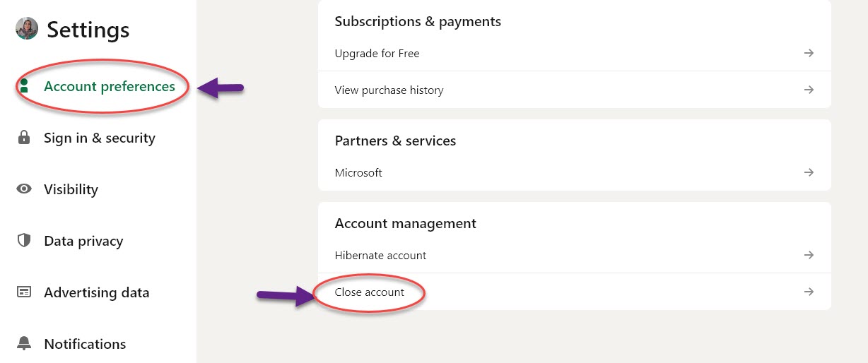Image resolution: width=868 pixels, height=363 pixels.
Task: Click the arrow beside View purchase history
Action: 809,90
